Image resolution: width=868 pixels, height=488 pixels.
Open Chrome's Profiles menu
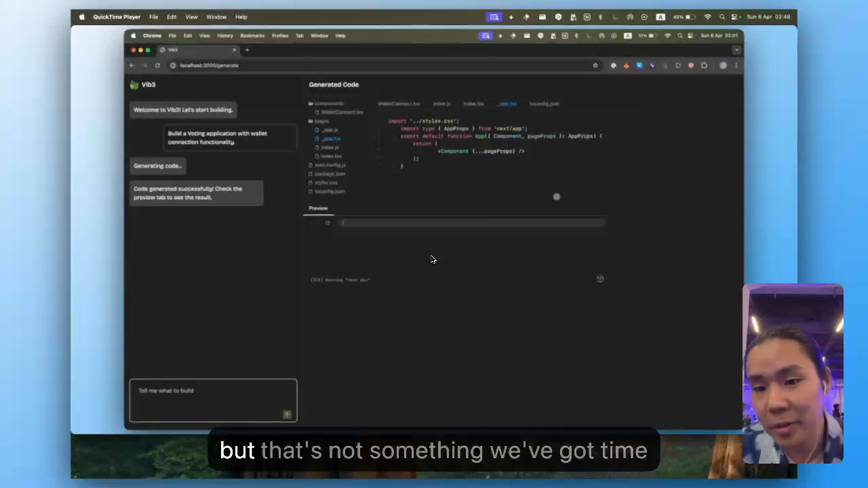pos(280,36)
